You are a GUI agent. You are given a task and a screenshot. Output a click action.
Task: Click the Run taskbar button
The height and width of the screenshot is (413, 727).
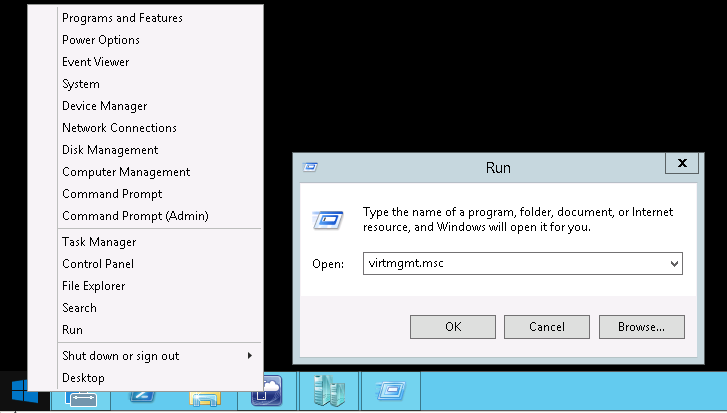tap(391, 390)
